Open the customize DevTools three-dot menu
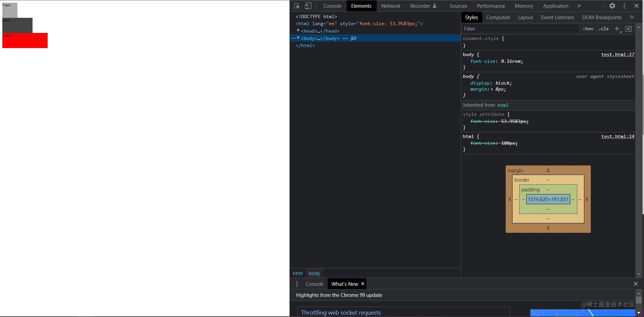The image size is (644, 317). point(624,6)
